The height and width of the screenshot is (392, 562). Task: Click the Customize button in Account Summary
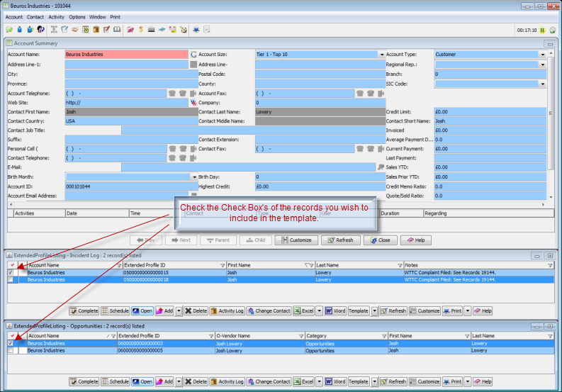click(296, 240)
